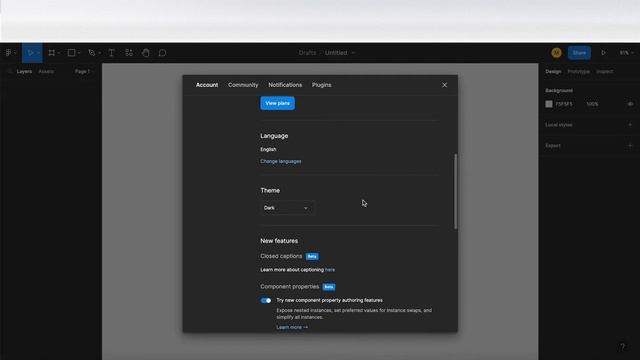Screen dimensions: 640x360
Task: Select the Hand tool
Action: point(146,53)
